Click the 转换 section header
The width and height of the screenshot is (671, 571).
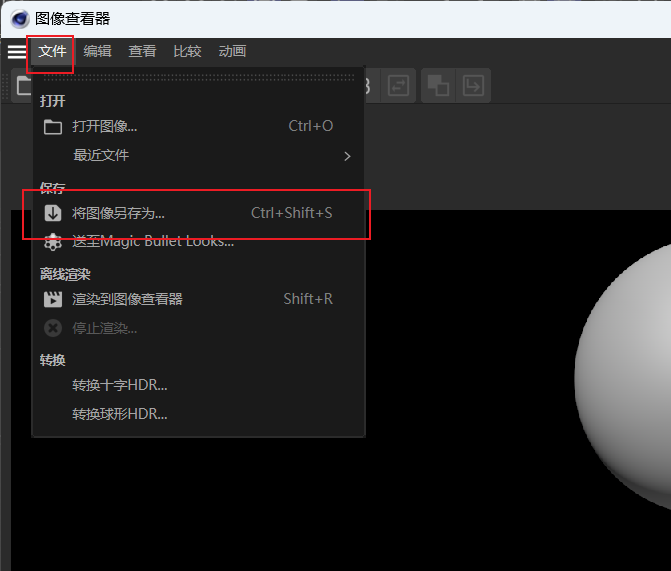click(52, 360)
